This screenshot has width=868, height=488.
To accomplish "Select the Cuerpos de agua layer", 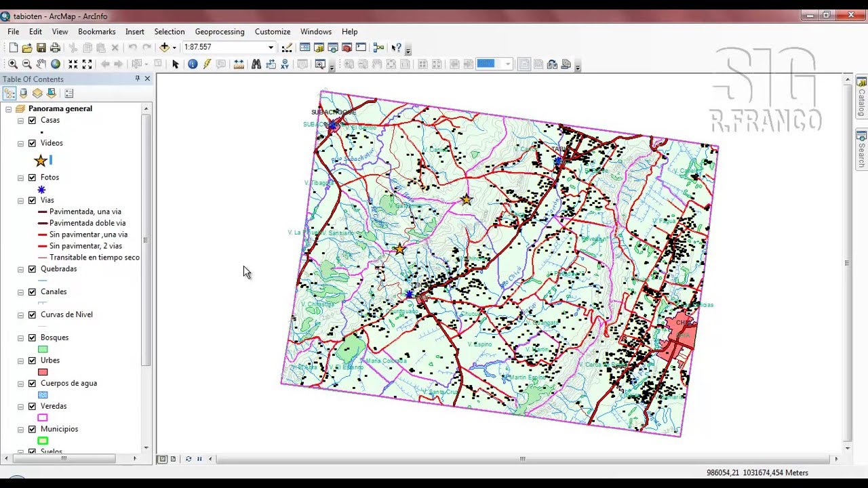I will [68, 384].
